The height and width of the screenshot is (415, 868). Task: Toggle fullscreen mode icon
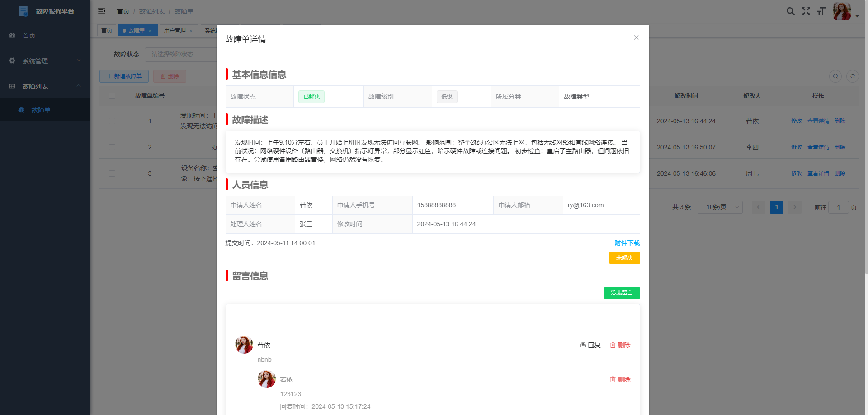[806, 11]
